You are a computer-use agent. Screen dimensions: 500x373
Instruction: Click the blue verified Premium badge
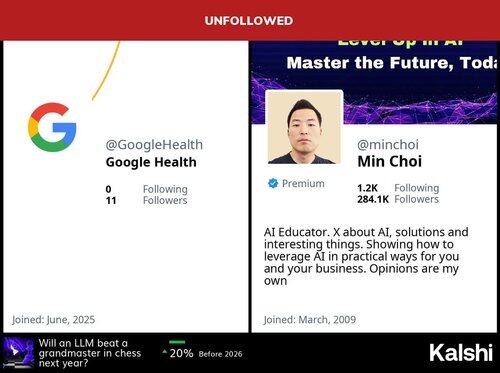(x=273, y=183)
